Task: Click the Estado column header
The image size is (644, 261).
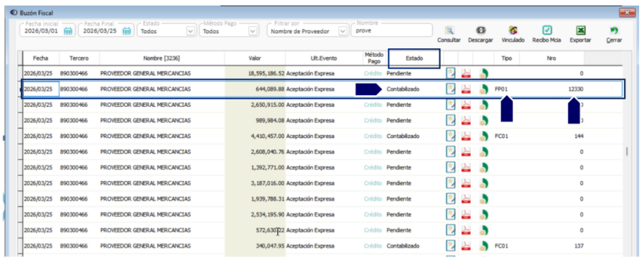Action: pos(414,59)
